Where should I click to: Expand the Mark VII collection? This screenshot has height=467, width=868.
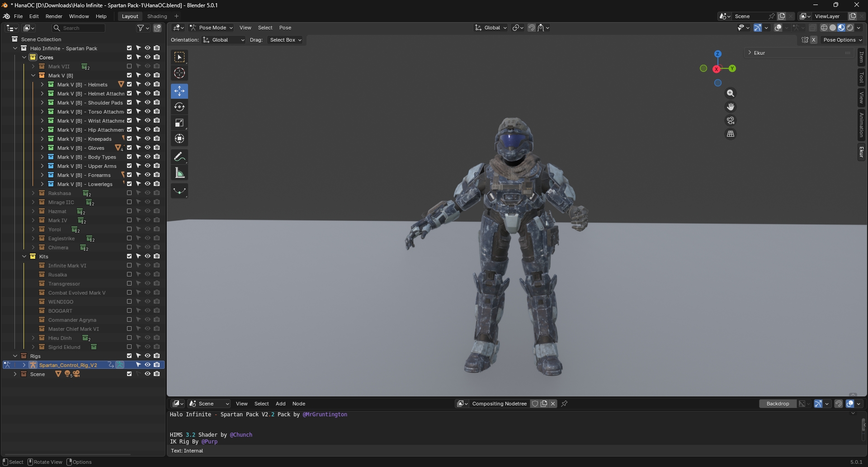pyautogui.click(x=33, y=67)
